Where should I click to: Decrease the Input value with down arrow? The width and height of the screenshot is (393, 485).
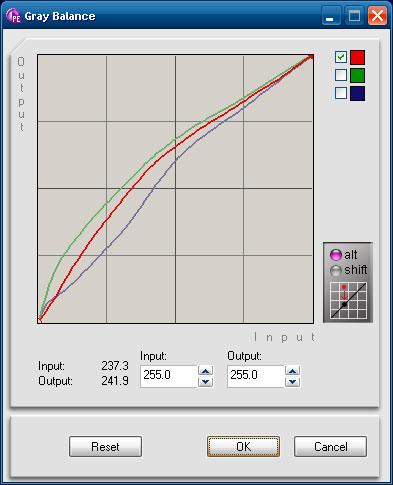point(205,382)
